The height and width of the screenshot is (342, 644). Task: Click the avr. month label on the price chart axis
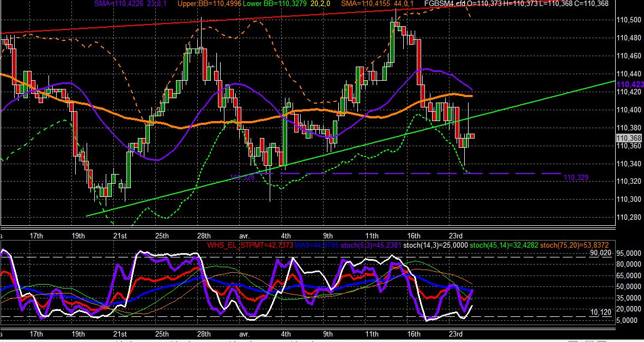(x=245, y=236)
